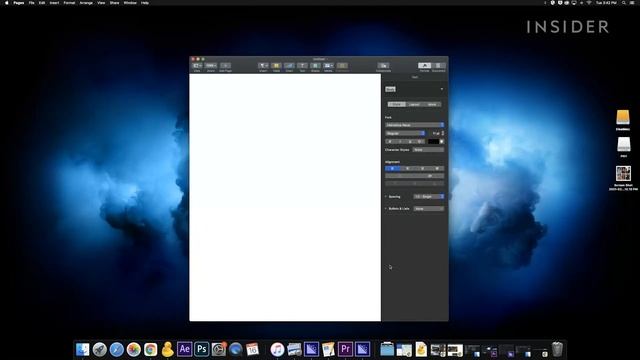
Task: Show the Document inspector
Action: [438, 65]
